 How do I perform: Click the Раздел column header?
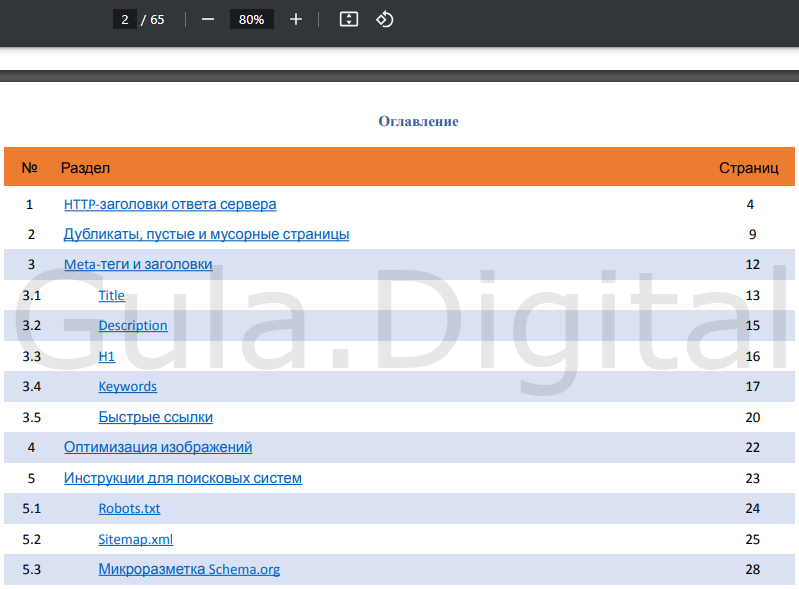[x=86, y=168]
